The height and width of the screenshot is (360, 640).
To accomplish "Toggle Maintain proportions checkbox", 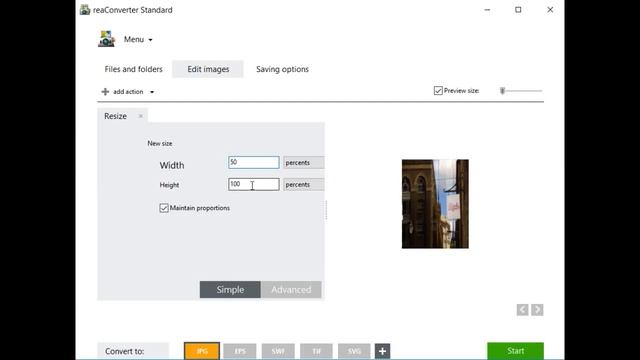I will click(x=164, y=208).
